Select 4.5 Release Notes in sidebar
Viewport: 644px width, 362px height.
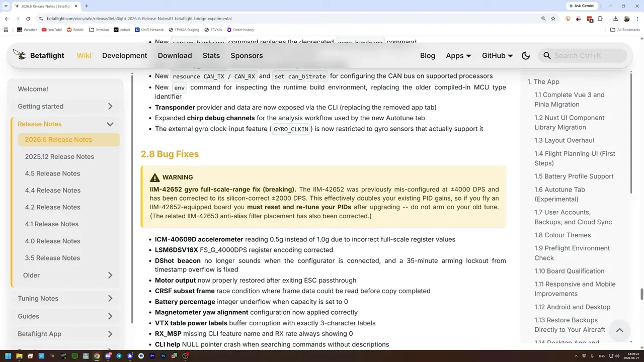coord(52,173)
